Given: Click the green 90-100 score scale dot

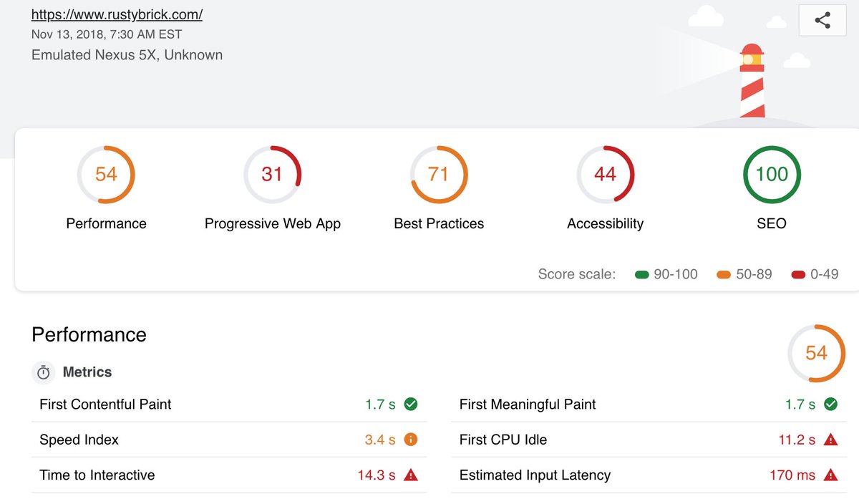Looking at the screenshot, I should click(642, 273).
